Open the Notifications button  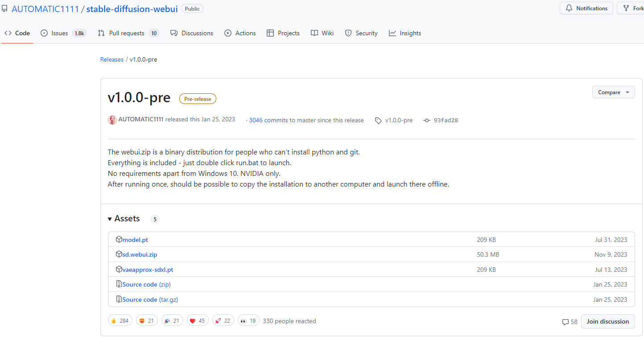586,8
